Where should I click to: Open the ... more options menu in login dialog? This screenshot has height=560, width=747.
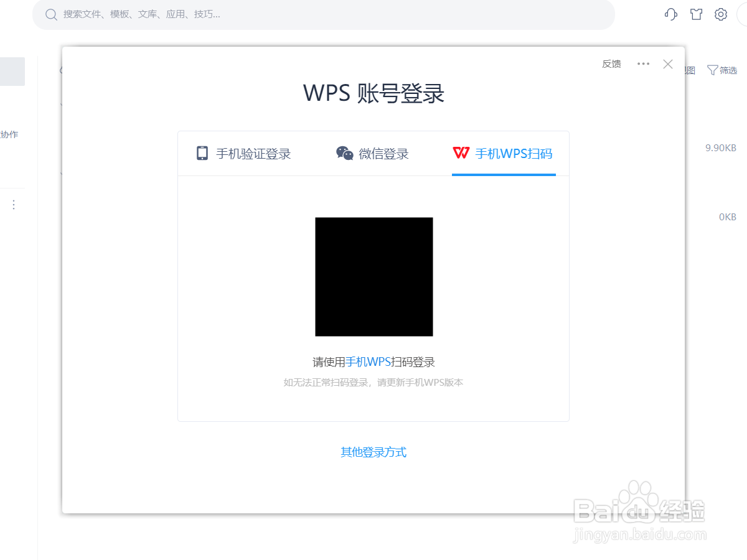click(x=643, y=63)
